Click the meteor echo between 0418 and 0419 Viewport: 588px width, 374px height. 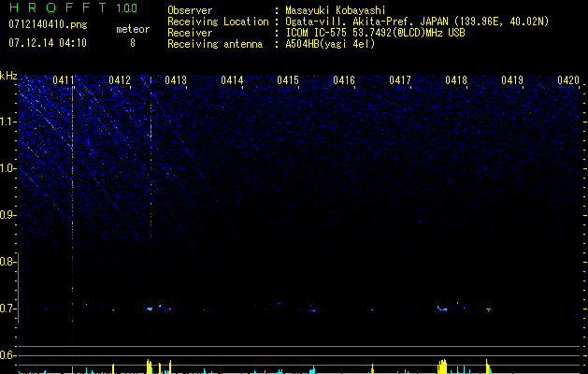click(x=488, y=309)
